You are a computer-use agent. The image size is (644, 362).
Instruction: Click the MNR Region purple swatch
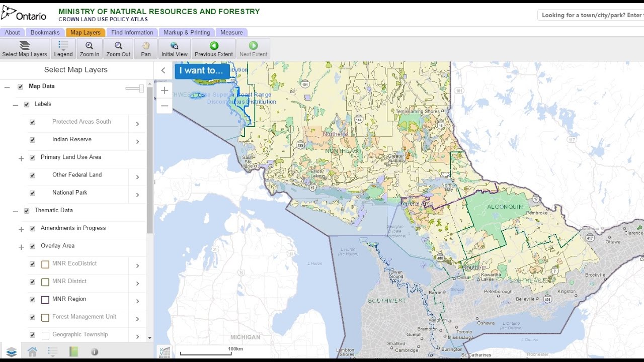point(45,300)
